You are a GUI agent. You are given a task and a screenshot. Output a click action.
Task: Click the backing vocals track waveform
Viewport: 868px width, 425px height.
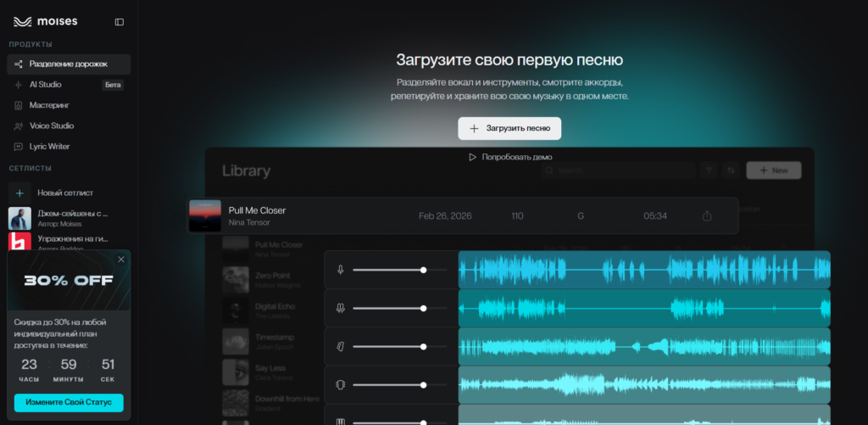(644, 308)
